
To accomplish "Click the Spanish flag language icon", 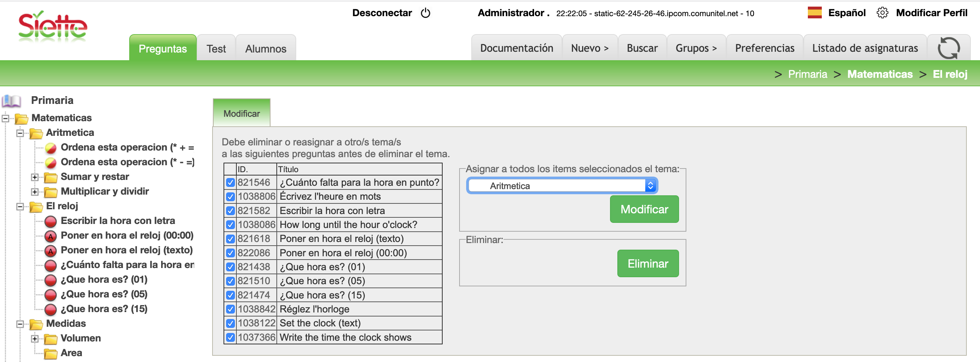I will tap(814, 13).
